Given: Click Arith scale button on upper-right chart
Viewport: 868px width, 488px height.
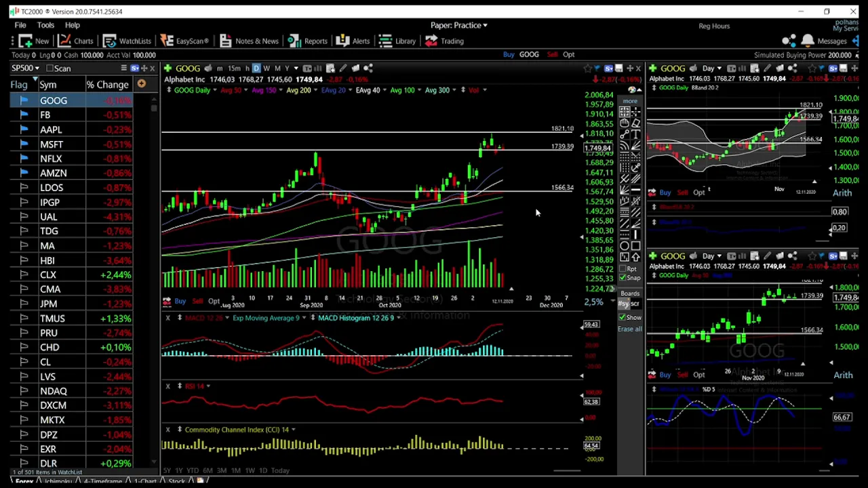Looking at the screenshot, I should 843,193.
